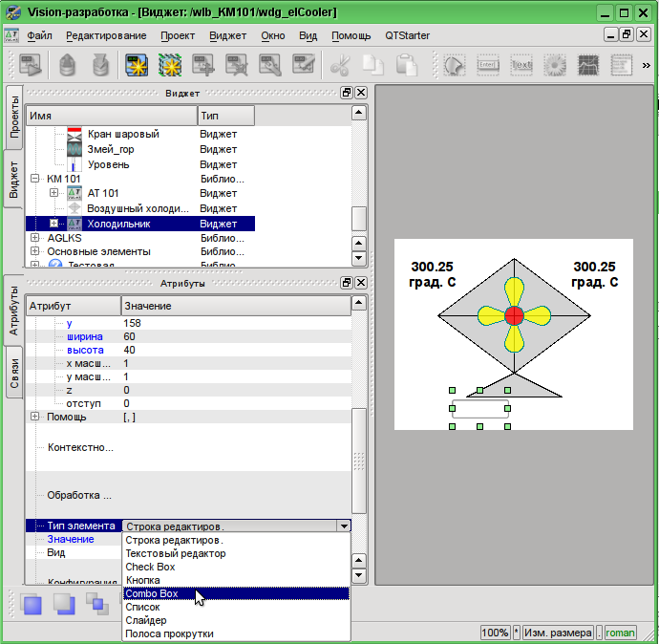Click the create new project icon
The height and width of the screenshot is (644, 659).
coord(137,66)
